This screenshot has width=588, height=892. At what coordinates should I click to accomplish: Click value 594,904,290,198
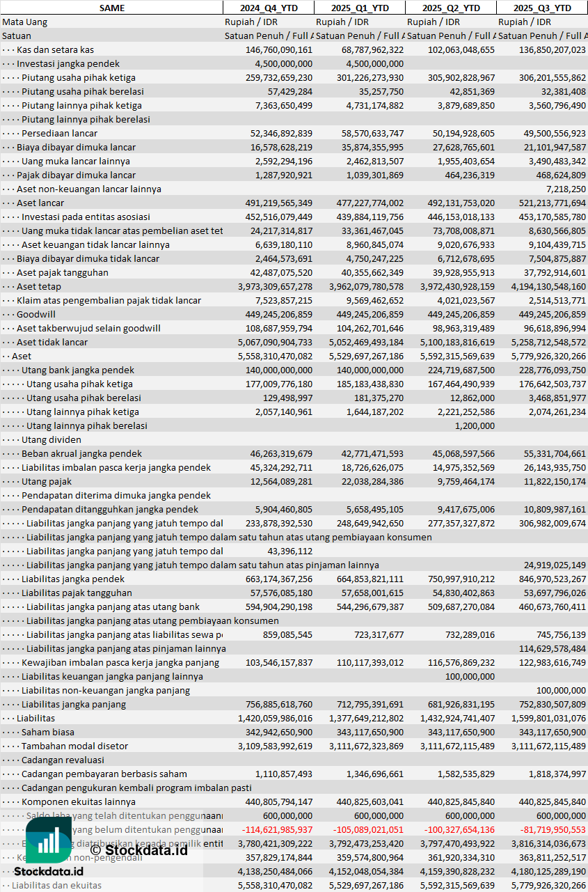click(279, 607)
